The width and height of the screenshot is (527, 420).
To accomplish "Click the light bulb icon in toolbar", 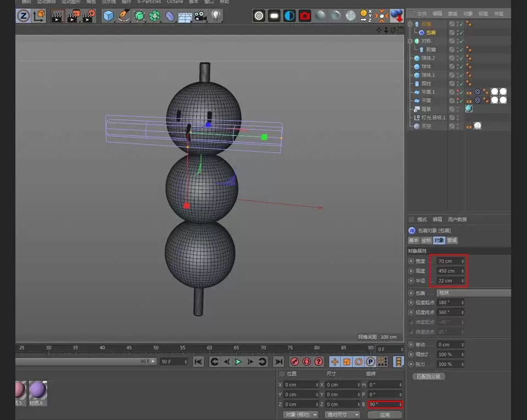I will [x=216, y=15].
